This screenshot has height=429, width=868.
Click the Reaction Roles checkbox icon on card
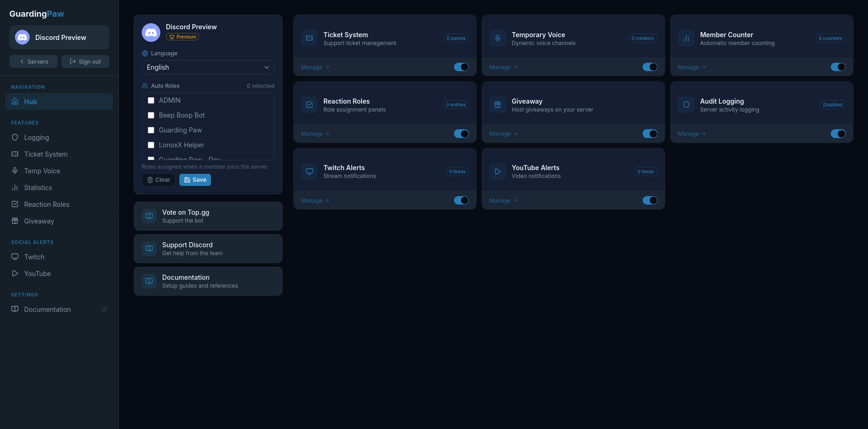pos(309,105)
